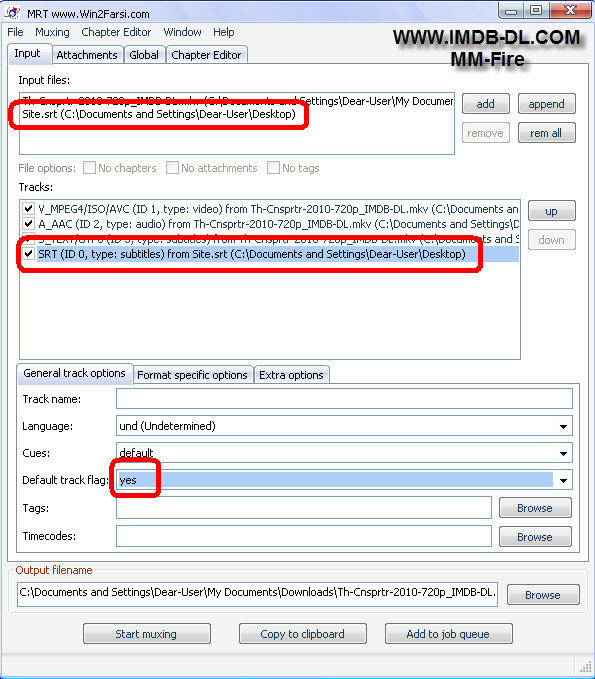Click the Track name input field
Viewport: 595px width, 679px height.
pyautogui.click(x=344, y=399)
